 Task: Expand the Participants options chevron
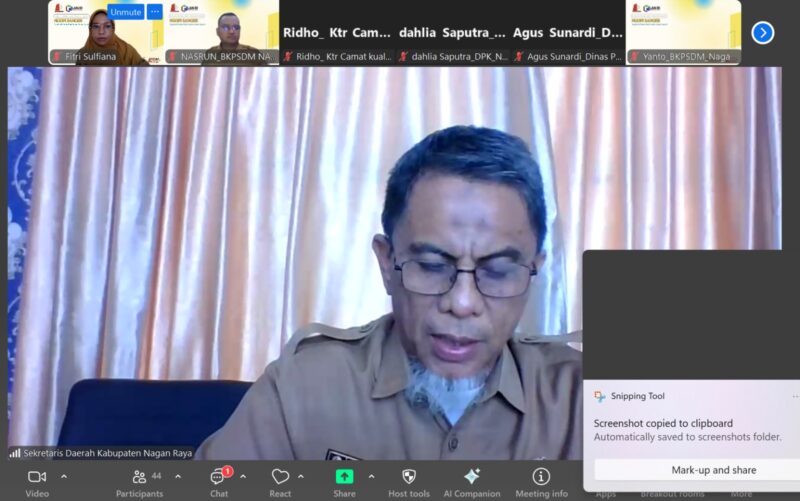[x=178, y=477]
